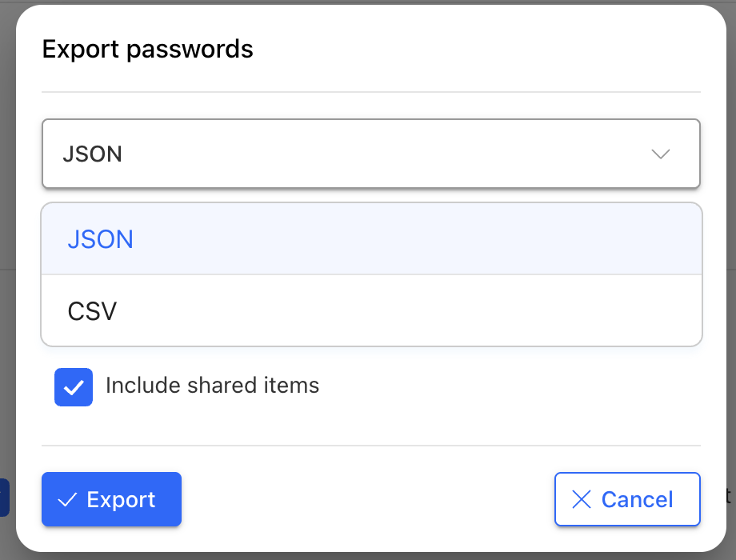This screenshot has height=560, width=736.
Task: Dismiss dialog with the Cancel button
Action: click(627, 499)
